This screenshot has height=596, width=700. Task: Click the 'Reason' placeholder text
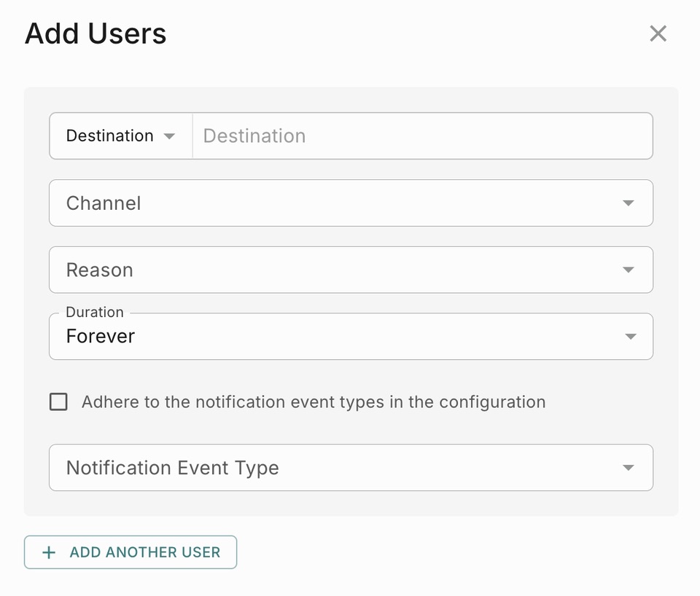100,270
